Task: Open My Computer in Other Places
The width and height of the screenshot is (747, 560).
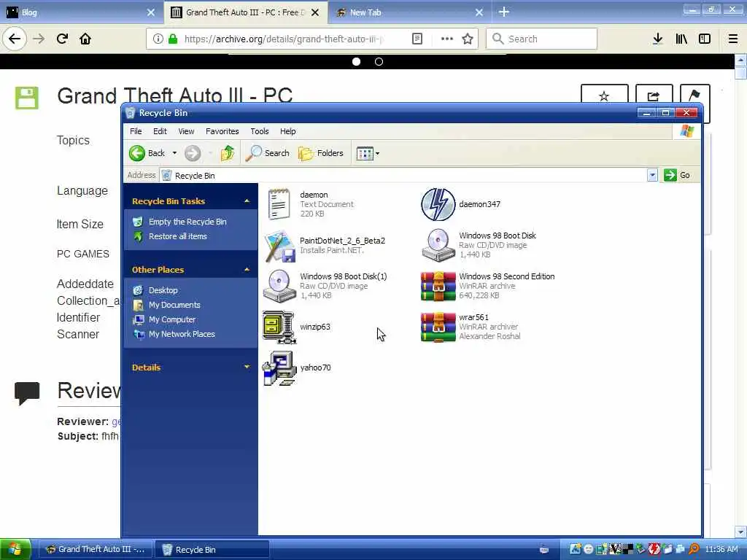Action: click(172, 319)
